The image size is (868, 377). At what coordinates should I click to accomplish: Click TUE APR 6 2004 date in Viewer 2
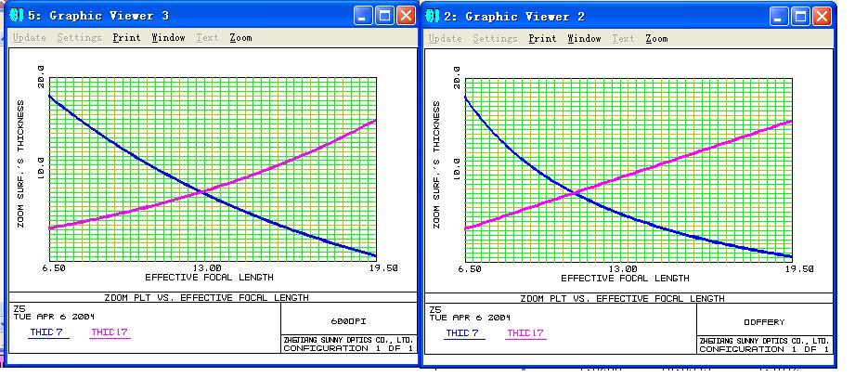point(470,318)
